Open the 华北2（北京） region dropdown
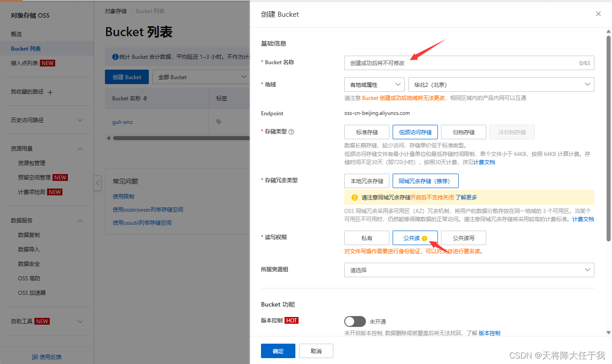Image resolution: width=612 pixels, height=364 pixels. click(501, 85)
